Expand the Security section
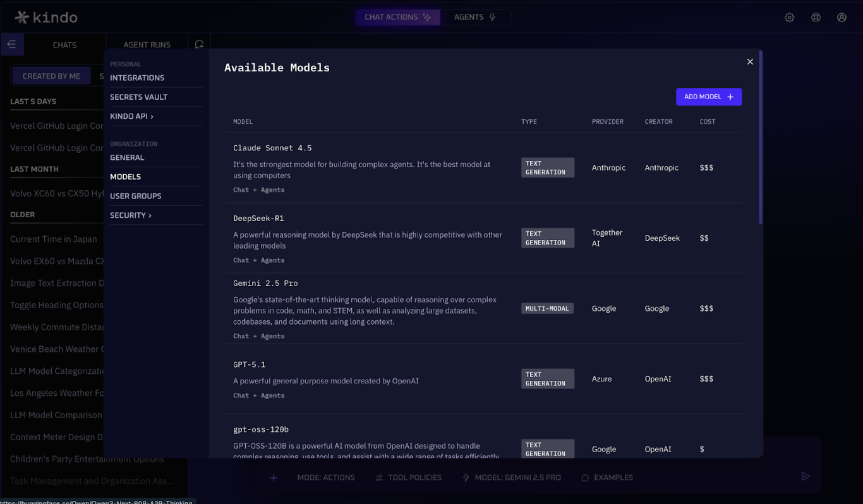Image resolution: width=863 pixels, height=504 pixels. (x=131, y=215)
